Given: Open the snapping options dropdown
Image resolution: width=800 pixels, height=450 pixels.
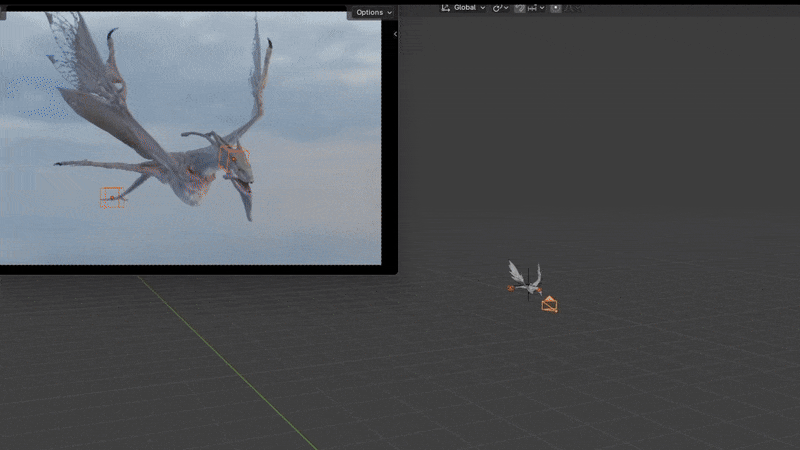Looking at the screenshot, I should [x=536, y=8].
